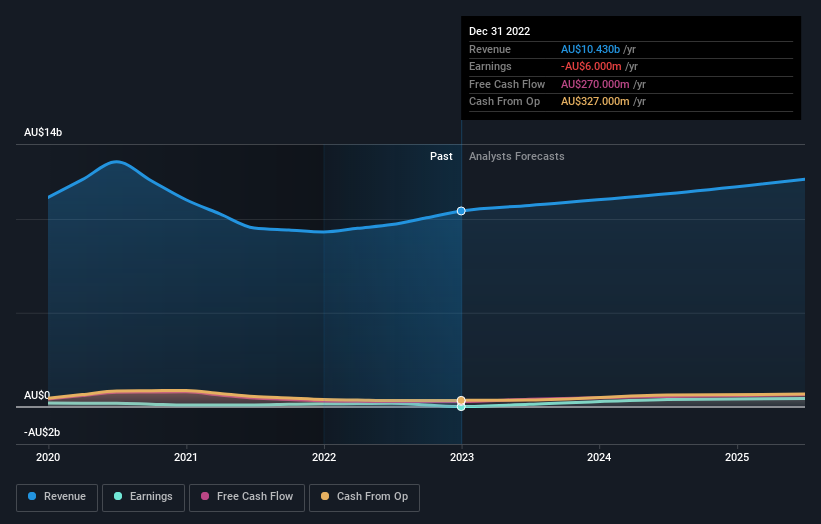This screenshot has height=524, width=821.
Task: Click the -AU$2b y-axis label
Action: pyautogui.click(x=42, y=432)
